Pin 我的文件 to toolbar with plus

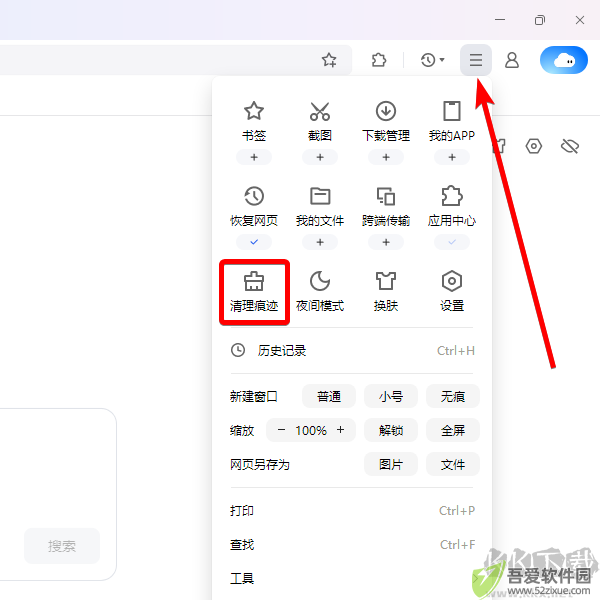[x=320, y=242]
